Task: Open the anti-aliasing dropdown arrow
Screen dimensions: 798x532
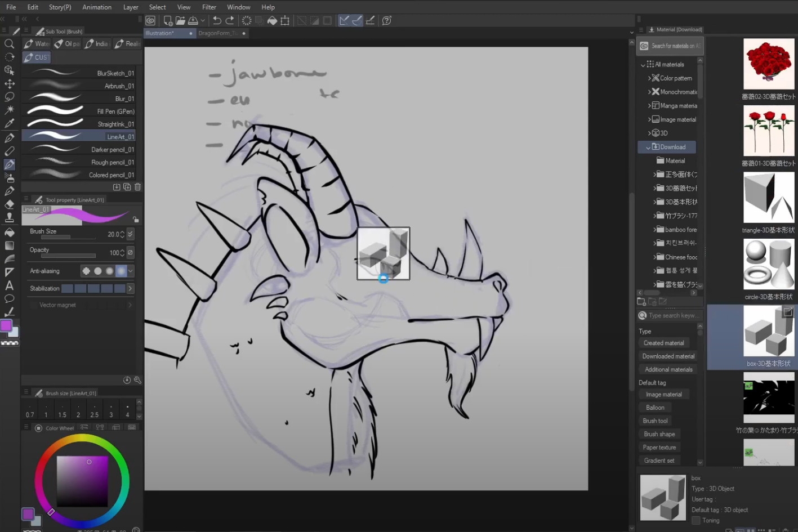Action: click(x=131, y=271)
